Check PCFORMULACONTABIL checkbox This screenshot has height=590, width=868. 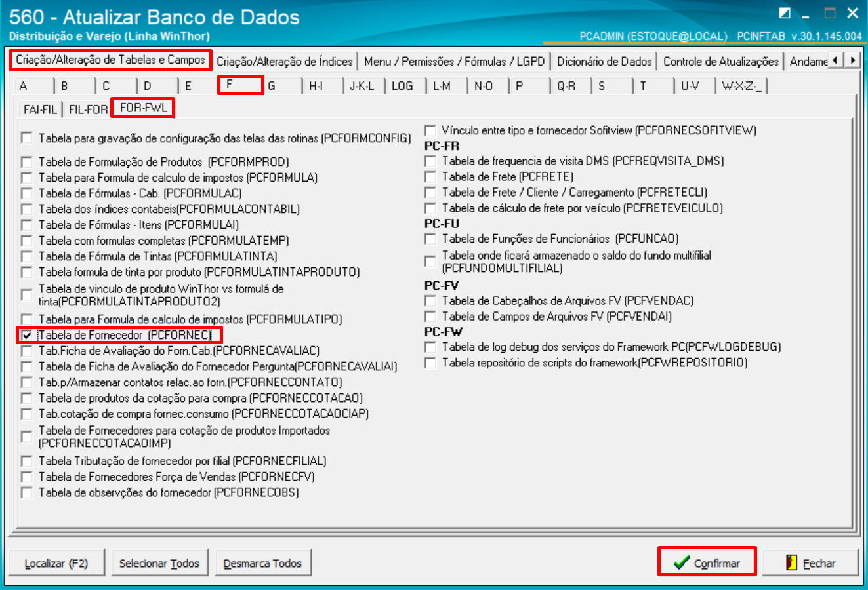coord(27,209)
